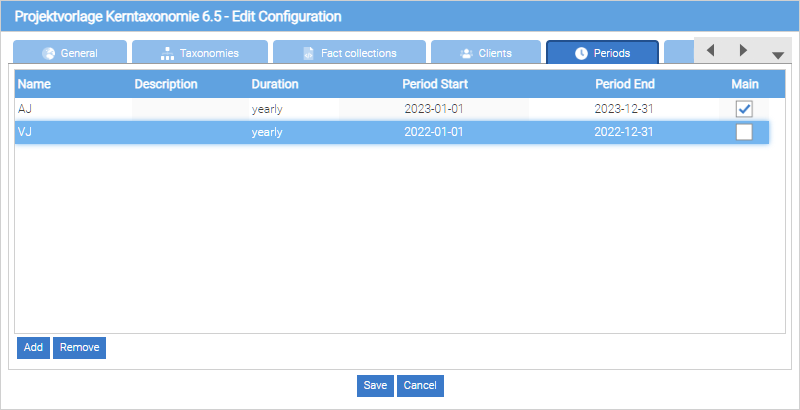Enable the Main checkbox for VJ

(x=744, y=132)
